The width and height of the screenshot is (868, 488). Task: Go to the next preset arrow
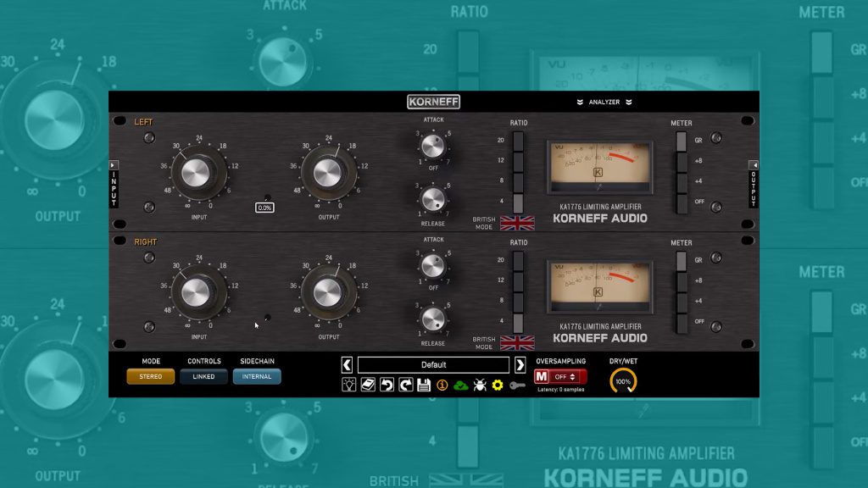tap(520, 364)
